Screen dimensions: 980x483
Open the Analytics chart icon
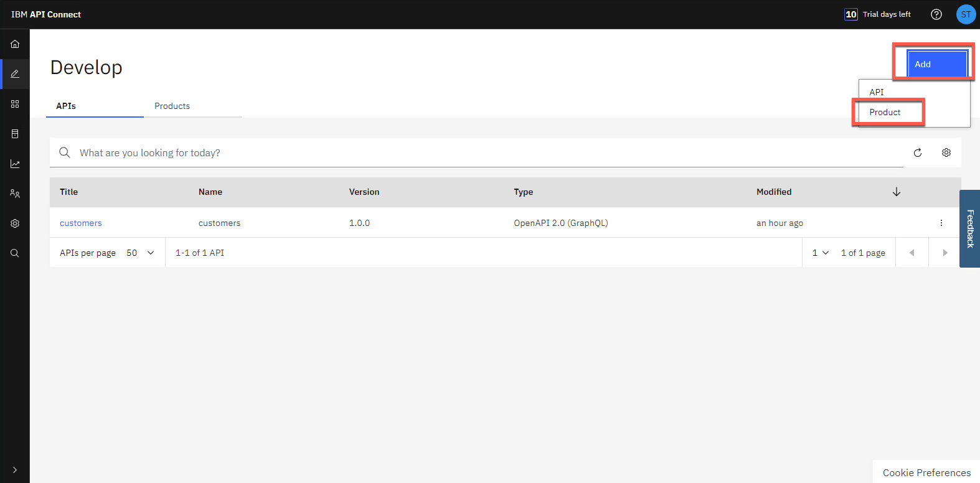click(x=15, y=164)
